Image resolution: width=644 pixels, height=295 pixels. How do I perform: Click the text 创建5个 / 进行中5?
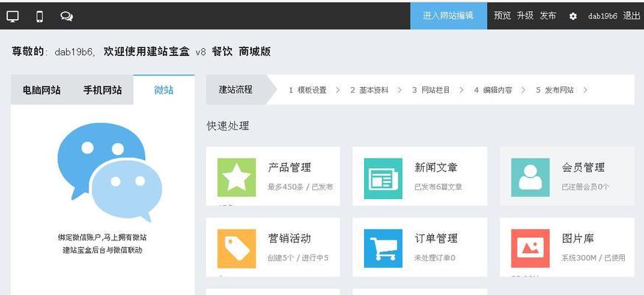pos(298,258)
